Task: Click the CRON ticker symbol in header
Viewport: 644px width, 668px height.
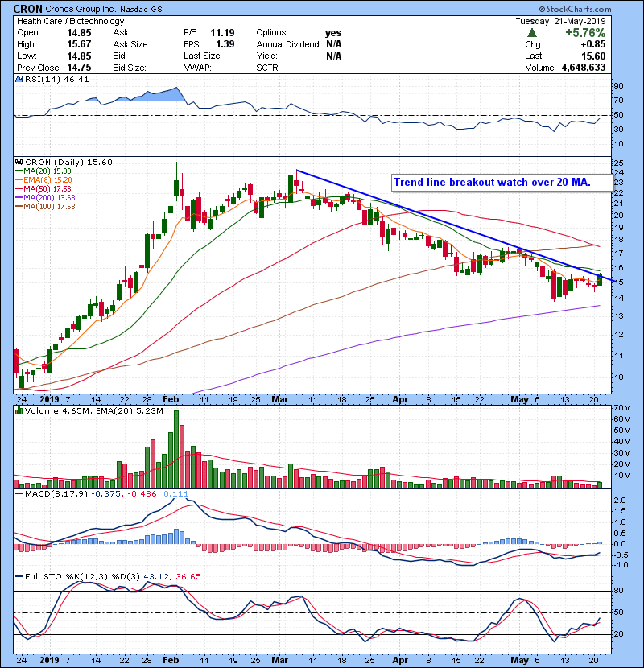Action: [27, 9]
